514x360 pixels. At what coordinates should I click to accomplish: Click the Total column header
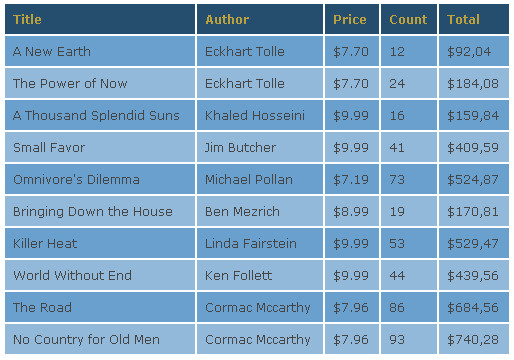[x=474, y=19]
